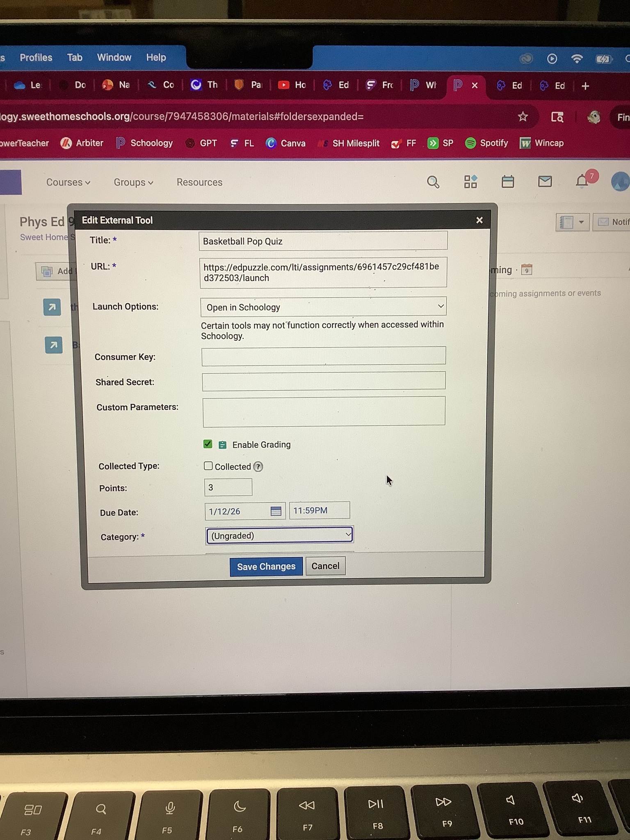
Task: Expand the Groups menu
Action: [x=133, y=182]
